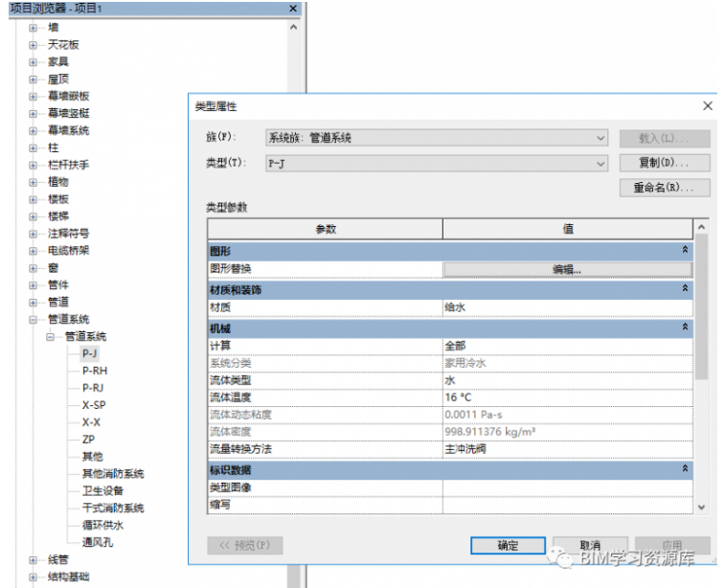This screenshot has width=725, height=588.
Task: Click the 缩写 value cell
Action: 567,505
